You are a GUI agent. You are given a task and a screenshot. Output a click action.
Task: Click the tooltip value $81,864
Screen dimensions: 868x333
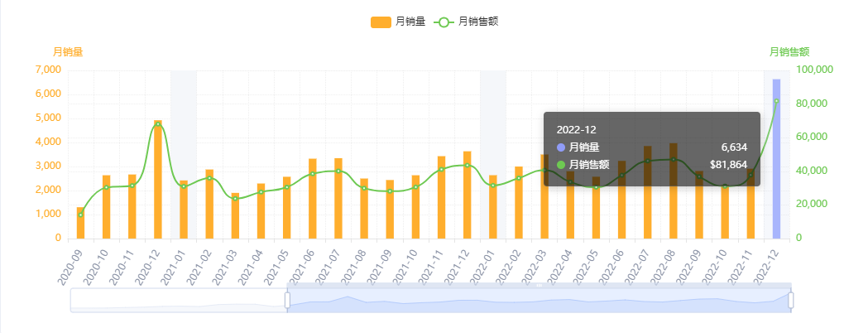click(x=728, y=165)
